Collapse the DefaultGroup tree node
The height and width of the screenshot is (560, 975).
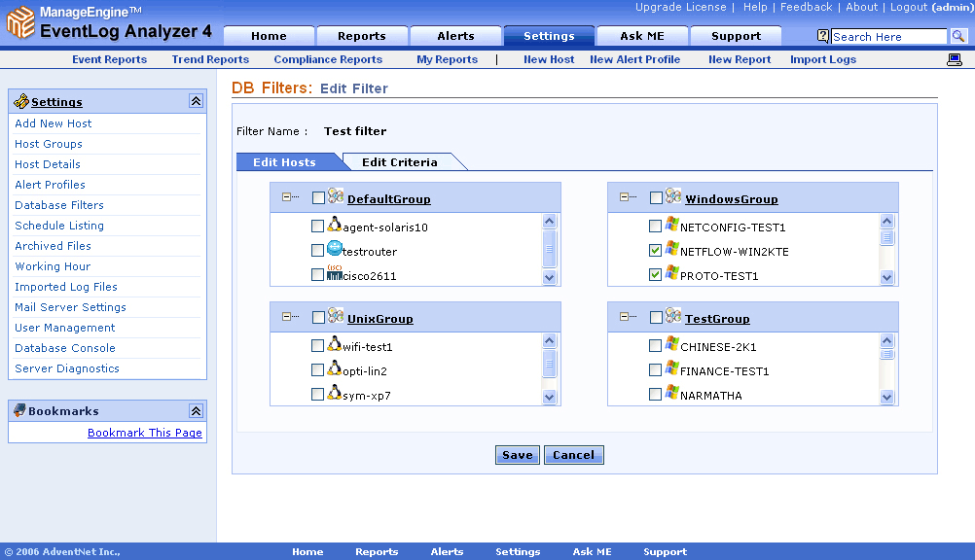(286, 197)
